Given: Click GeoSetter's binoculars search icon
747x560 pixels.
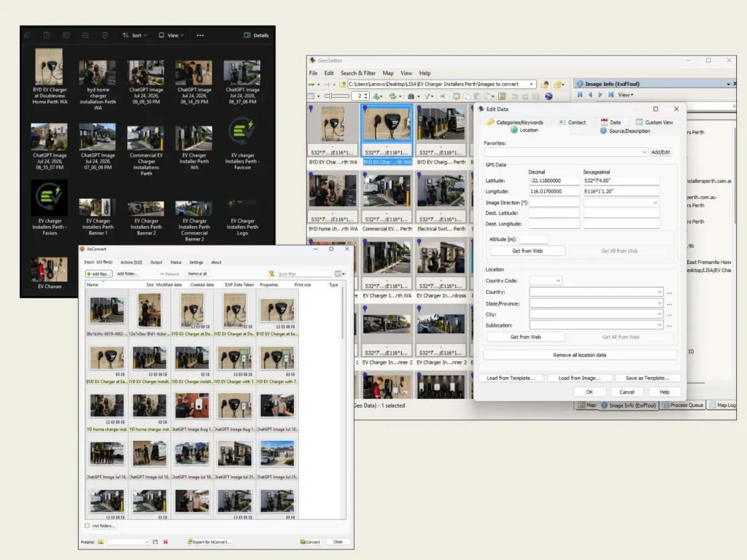Looking at the screenshot, I should pyautogui.click(x=411, y=96).
